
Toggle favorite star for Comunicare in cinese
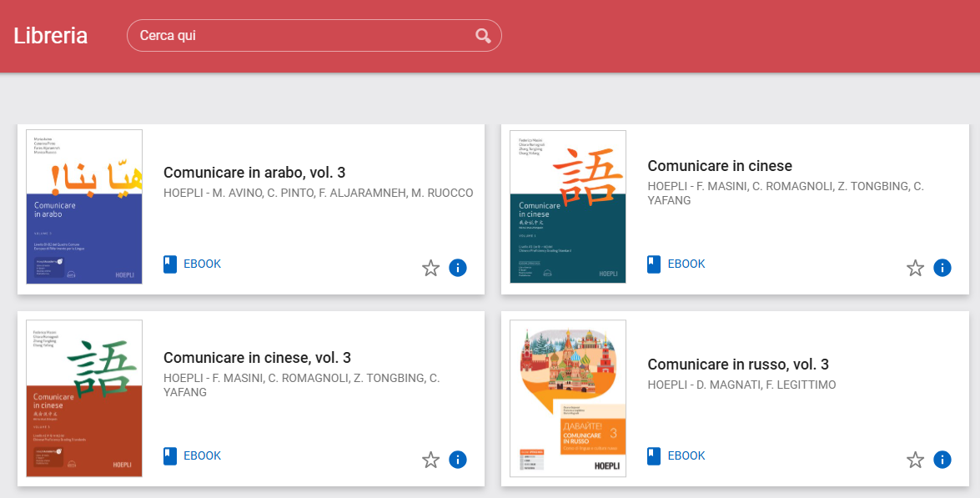(915, 268)
